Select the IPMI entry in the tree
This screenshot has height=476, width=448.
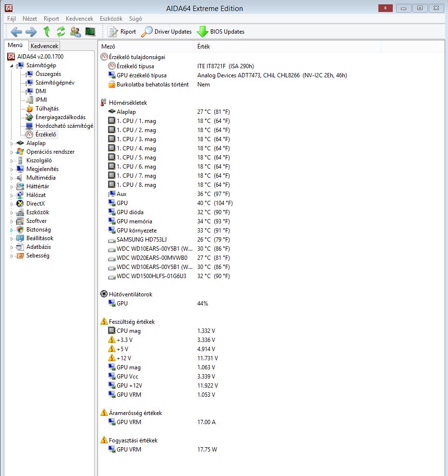36,100
